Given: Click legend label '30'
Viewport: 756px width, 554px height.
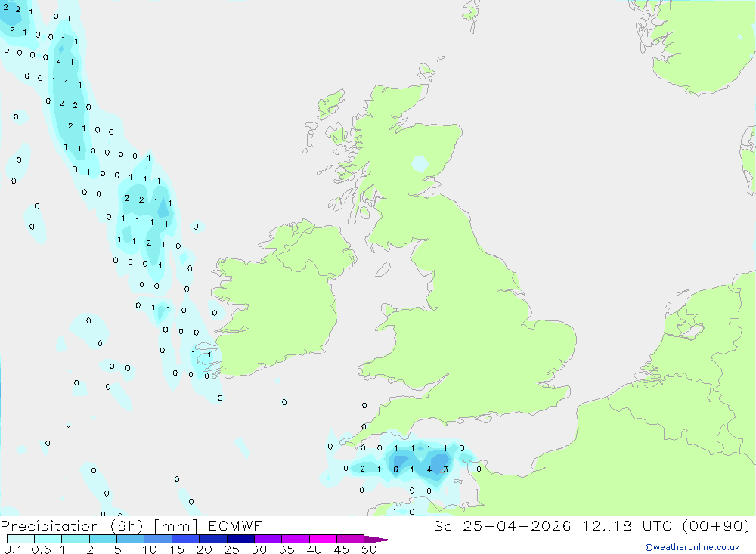Looking at the screenshot, I should click(259, 549).
